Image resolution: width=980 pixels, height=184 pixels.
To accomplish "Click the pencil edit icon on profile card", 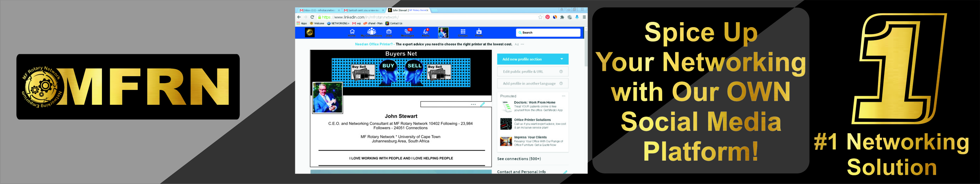I will pos(482,104).
